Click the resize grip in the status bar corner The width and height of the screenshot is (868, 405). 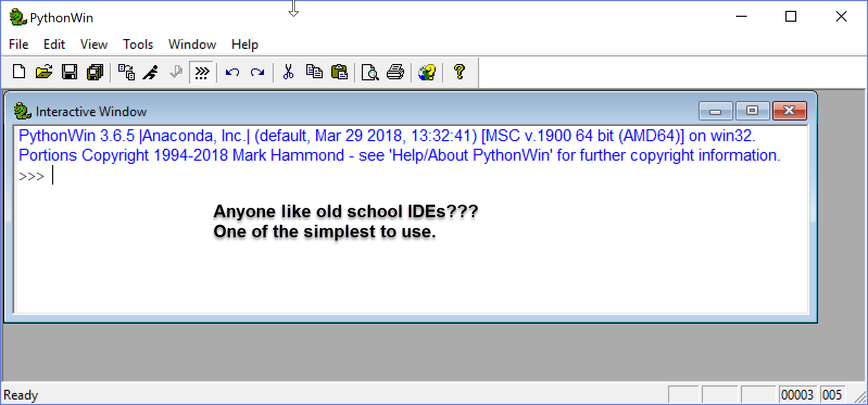[x=860, y=397]
